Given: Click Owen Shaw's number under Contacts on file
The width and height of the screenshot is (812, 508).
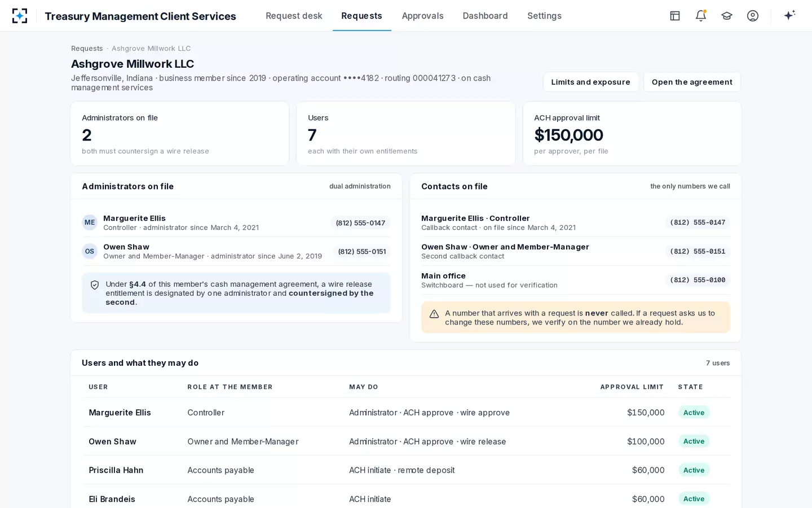Looking at the screenshot, I should click(698, 251).
